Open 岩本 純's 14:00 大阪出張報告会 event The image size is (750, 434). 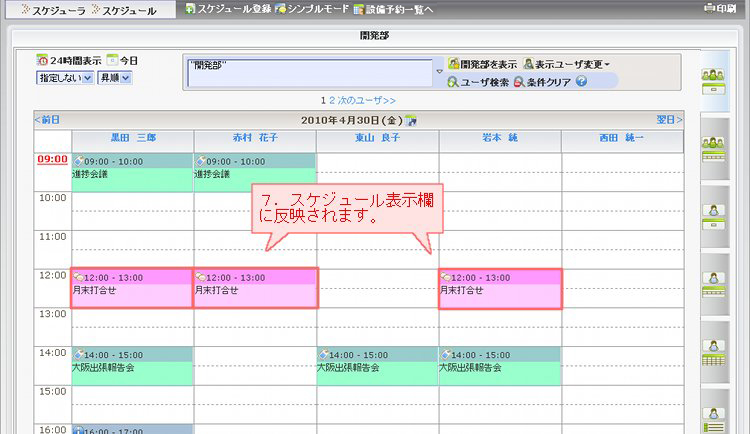tap(500, 366)
